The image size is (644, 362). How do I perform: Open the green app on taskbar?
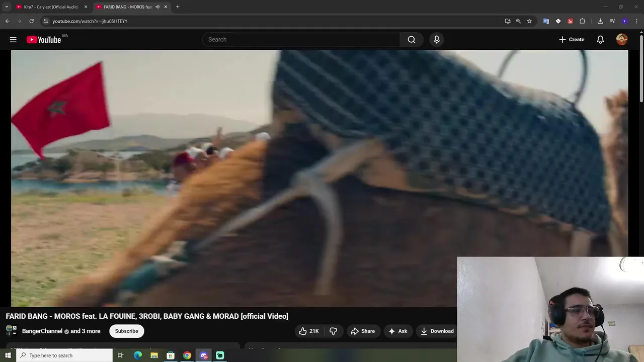[220, 355]
